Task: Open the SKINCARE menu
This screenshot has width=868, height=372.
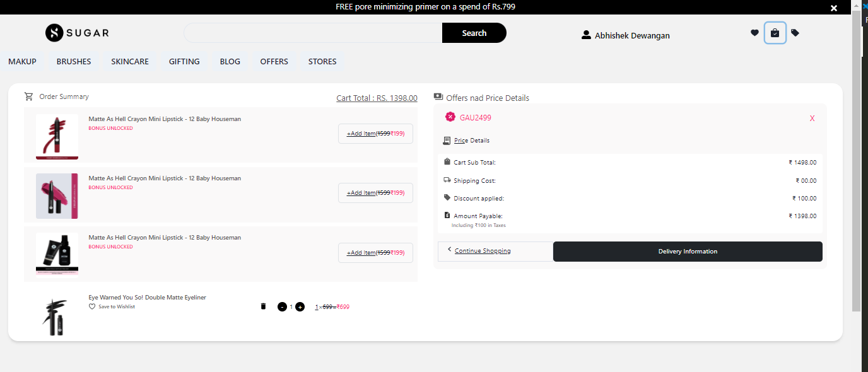Action: tap(130, 62)
